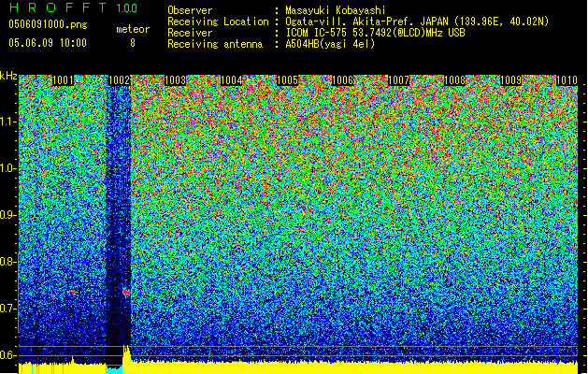Click the 1004 time marker
The height and width of the screenshot is (374, 588).
point(231,80)
